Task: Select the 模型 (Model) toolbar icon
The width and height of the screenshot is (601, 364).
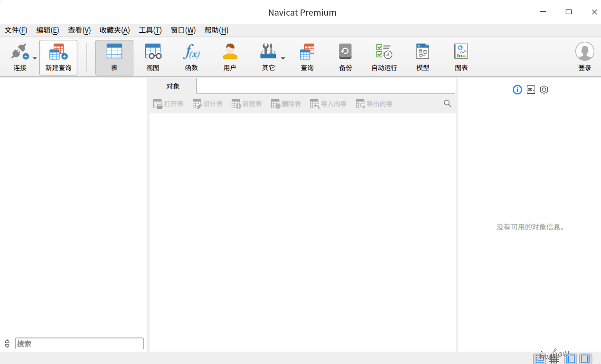Action: click(423, 57)
